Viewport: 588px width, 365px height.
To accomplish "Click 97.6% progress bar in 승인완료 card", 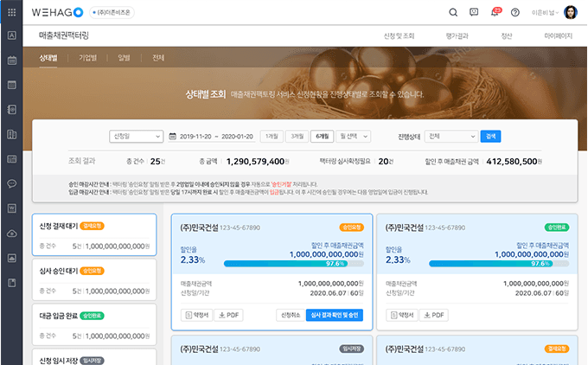I will click(499, 264).
